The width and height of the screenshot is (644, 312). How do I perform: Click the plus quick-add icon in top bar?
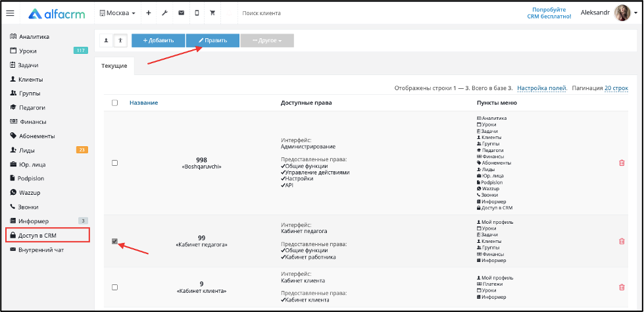(x=149, y=13)
